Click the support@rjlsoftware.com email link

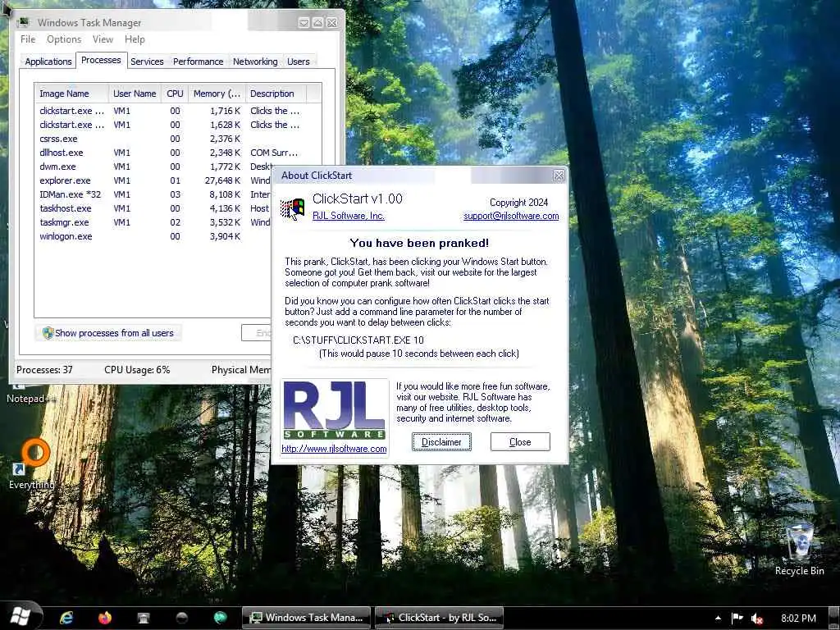point(511,216)
